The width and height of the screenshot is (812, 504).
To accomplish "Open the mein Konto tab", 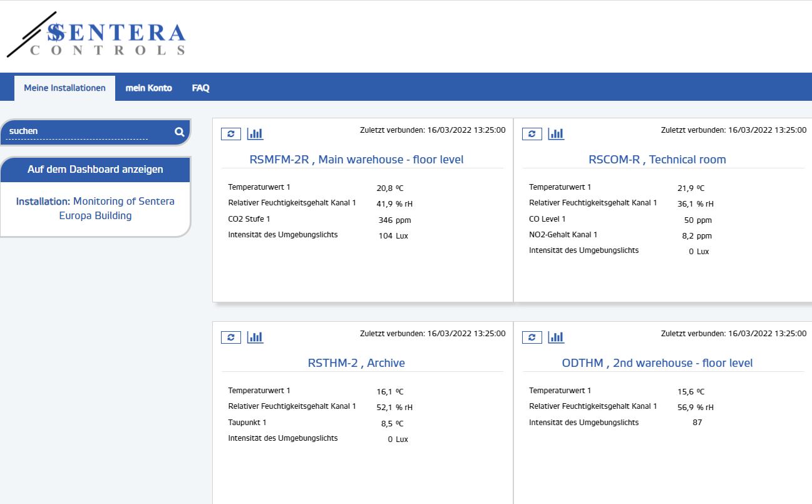I will pos(149,88).
